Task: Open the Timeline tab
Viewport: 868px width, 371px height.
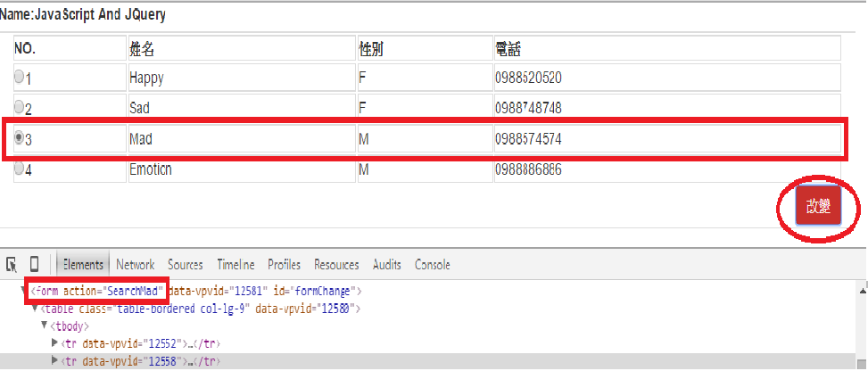Action: (x=236, y=265)
